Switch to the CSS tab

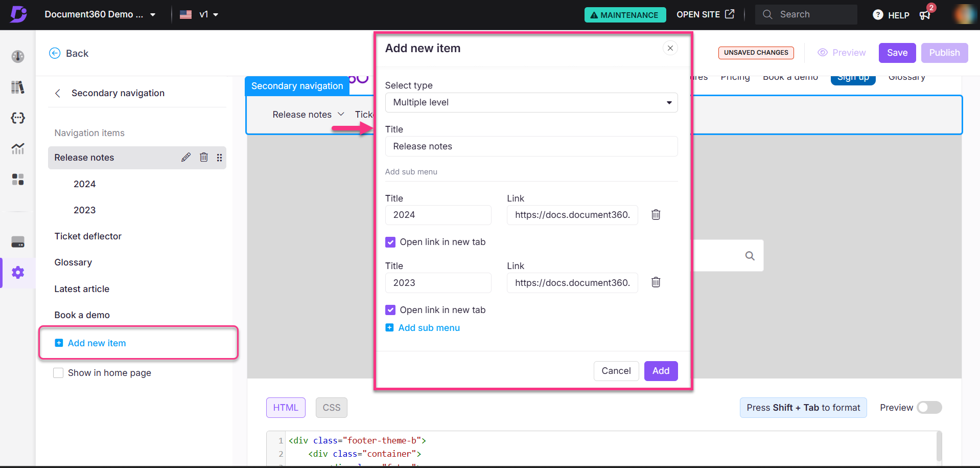(332, 408)
